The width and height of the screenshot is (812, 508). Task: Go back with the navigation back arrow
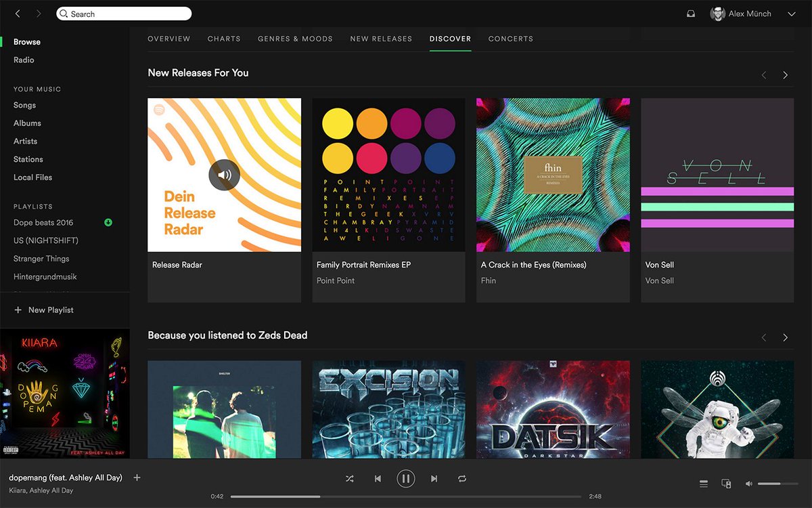pyautogui.click(x=18, y=14)
